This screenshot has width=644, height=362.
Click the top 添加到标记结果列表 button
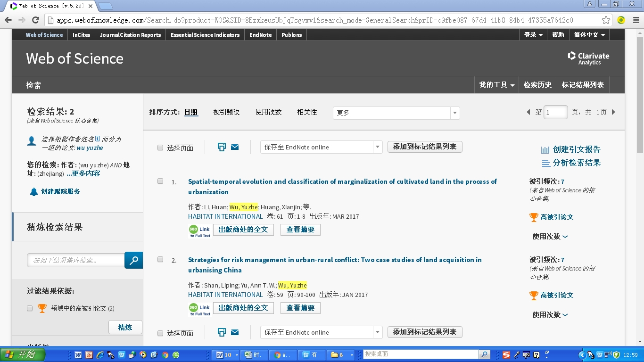point(425,147)
